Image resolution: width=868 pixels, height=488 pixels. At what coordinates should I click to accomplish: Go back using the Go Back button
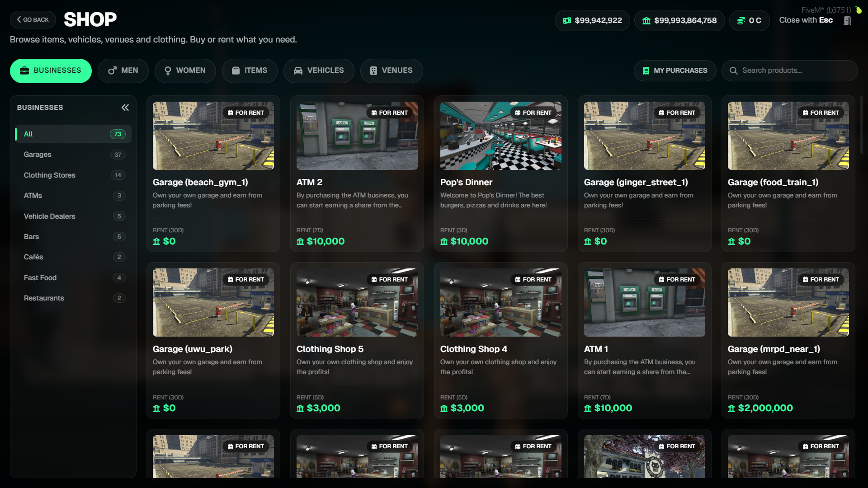click(33, 20)
